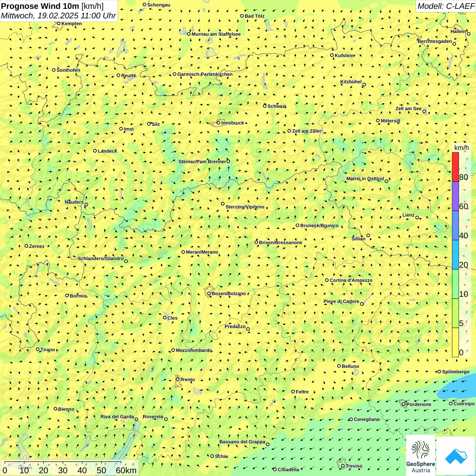The height and width of the screenshot is (476, 476).
Task: Click the Bassano del Grappa label
Action: click(x=242, y=442)
